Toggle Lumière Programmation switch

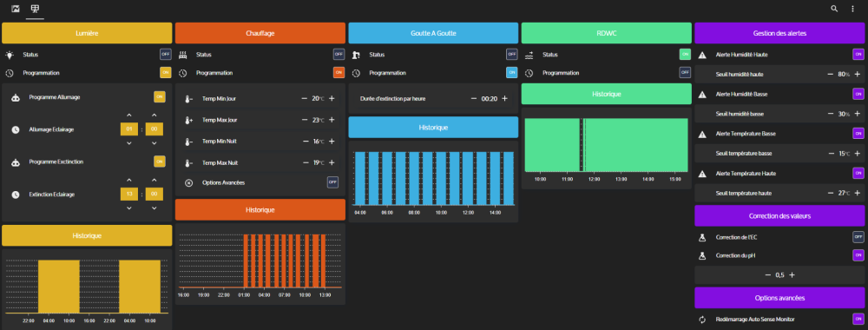[166, 73]
